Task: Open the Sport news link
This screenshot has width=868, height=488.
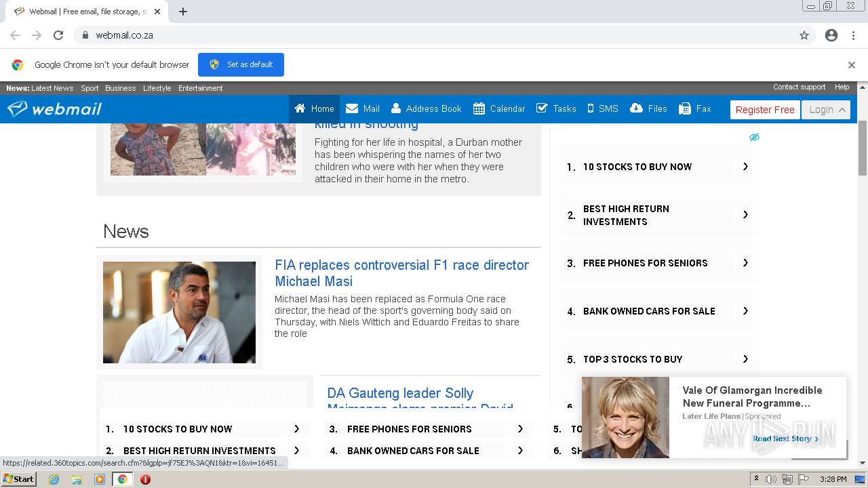Action: 90,88
